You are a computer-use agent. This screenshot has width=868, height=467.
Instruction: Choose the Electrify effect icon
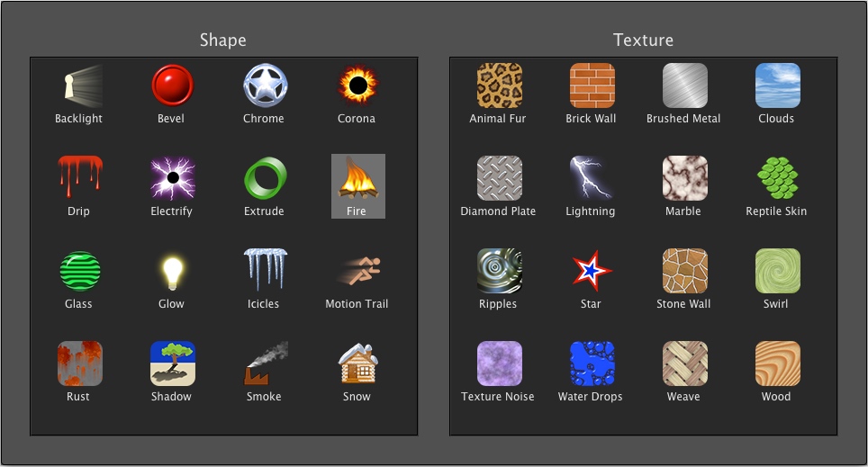pyautogui.click(x=172, y=178)
